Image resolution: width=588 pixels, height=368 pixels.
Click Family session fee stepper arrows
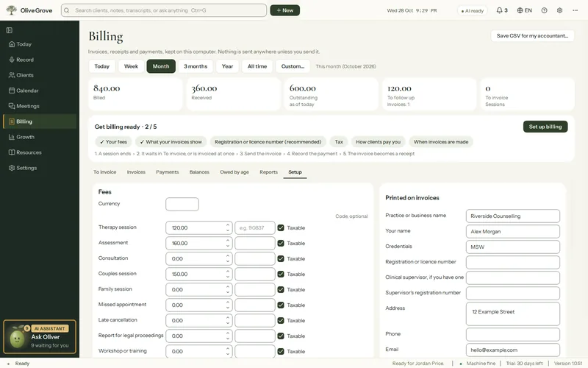(x=228, y=289)
